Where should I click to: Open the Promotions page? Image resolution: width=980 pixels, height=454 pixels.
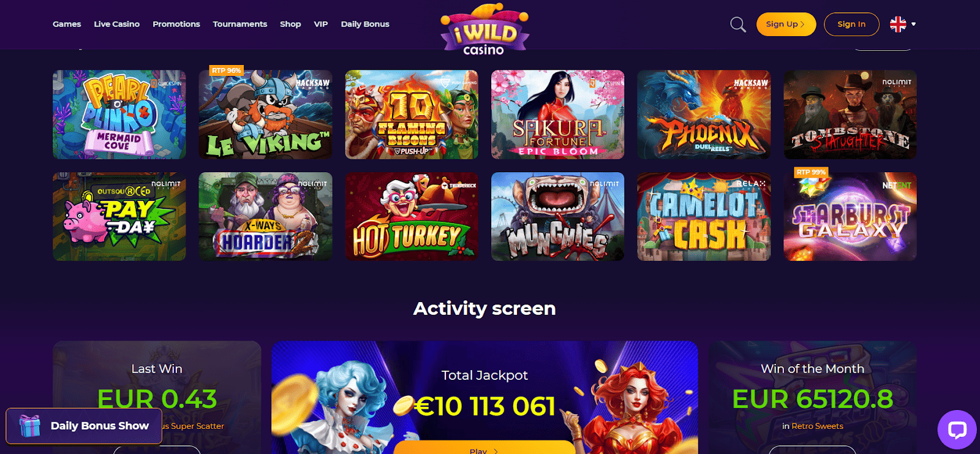[176, 24]
